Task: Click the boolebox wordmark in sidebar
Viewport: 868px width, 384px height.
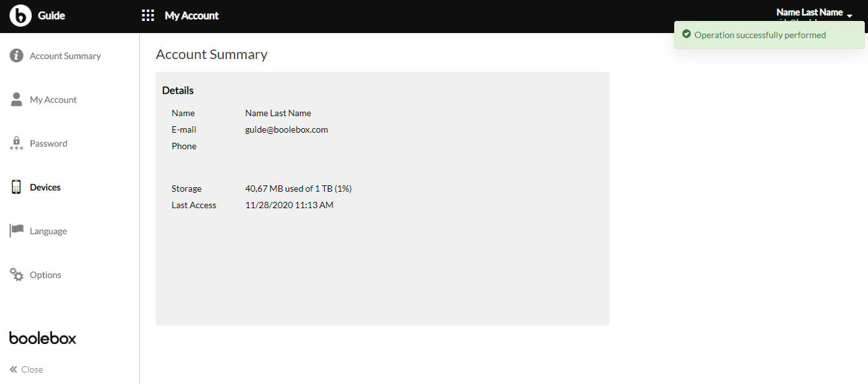Action: tap(43, 338)
